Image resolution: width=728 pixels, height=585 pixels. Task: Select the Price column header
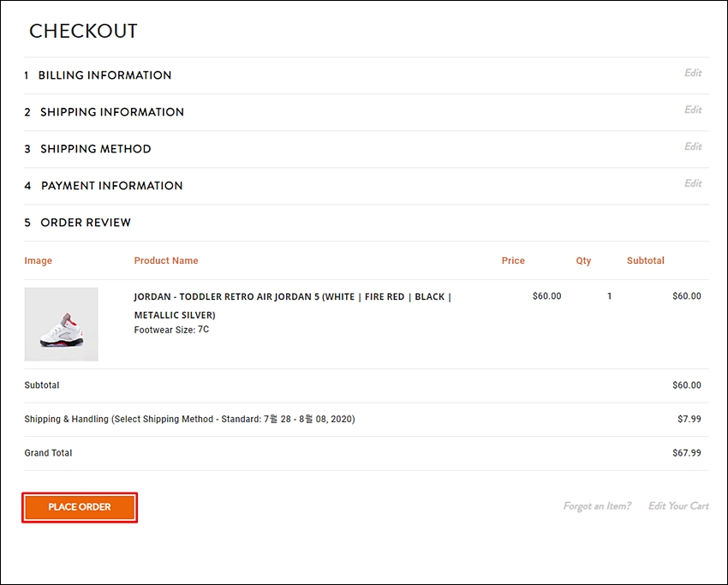pos(513,260)
